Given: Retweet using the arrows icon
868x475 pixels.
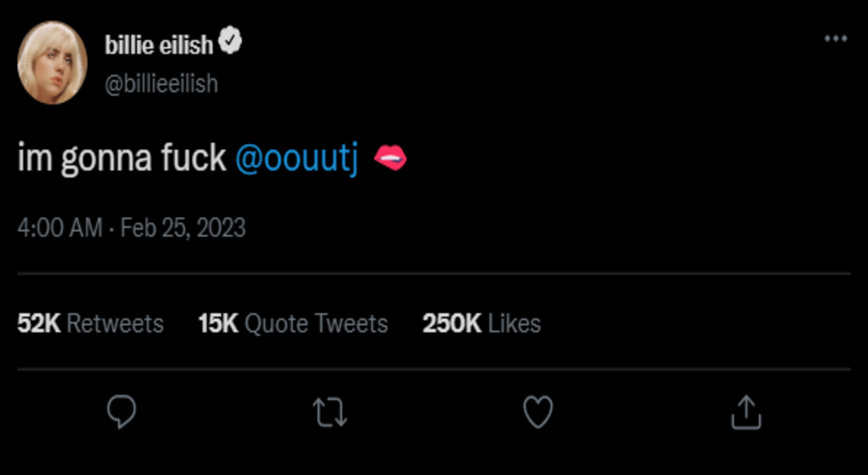Looking at the screenshot, I should tap(330, 412).
